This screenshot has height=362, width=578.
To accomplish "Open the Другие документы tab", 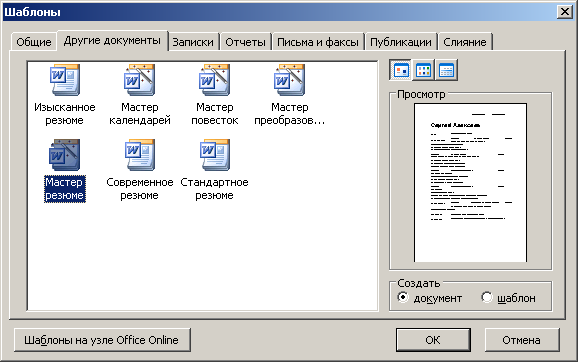I will click(112, 41).
